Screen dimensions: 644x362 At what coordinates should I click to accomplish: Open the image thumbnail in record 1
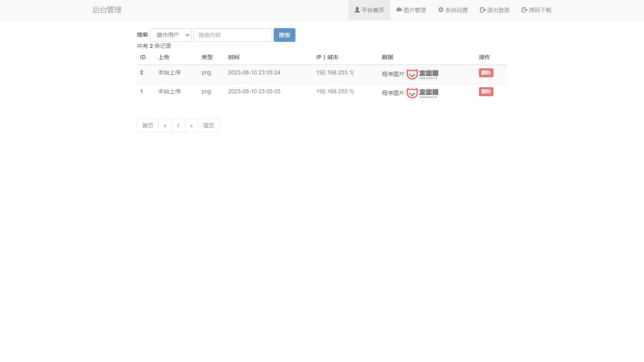(x=422, y=93)
